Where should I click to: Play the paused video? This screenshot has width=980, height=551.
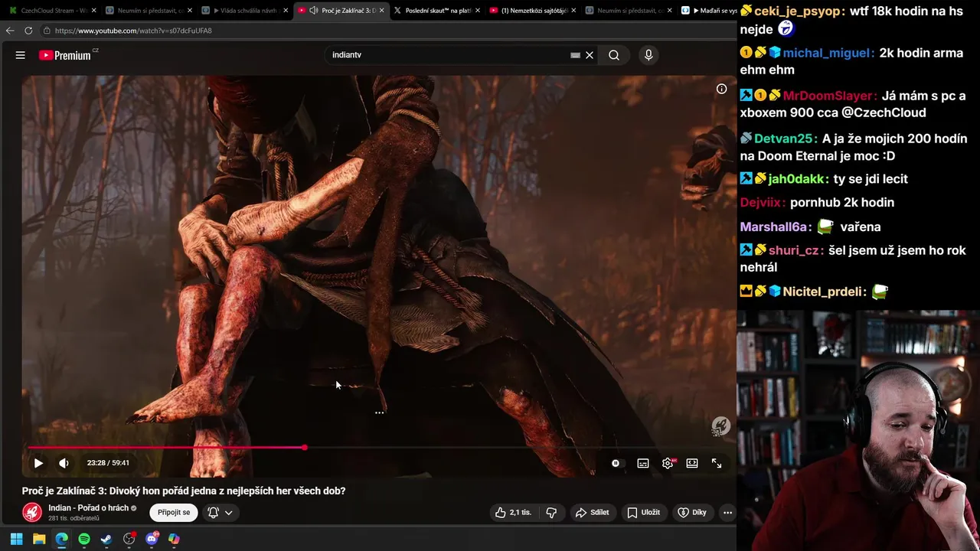tap(38, 463)
